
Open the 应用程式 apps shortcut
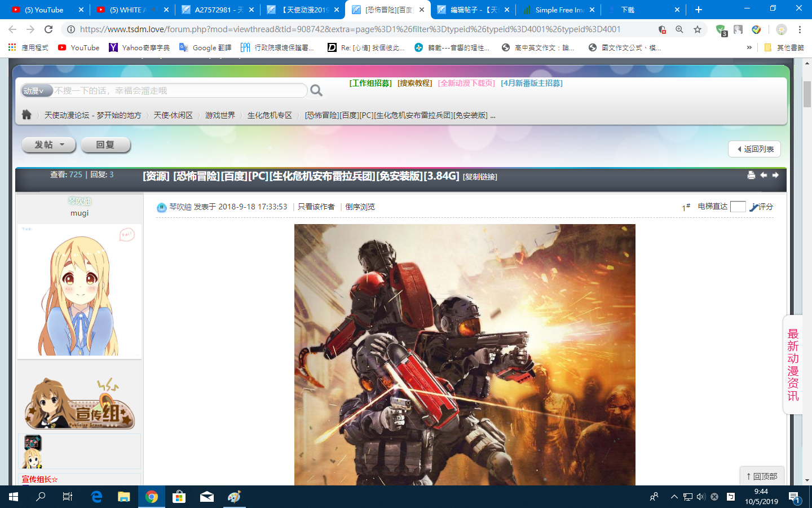point(28,47)
